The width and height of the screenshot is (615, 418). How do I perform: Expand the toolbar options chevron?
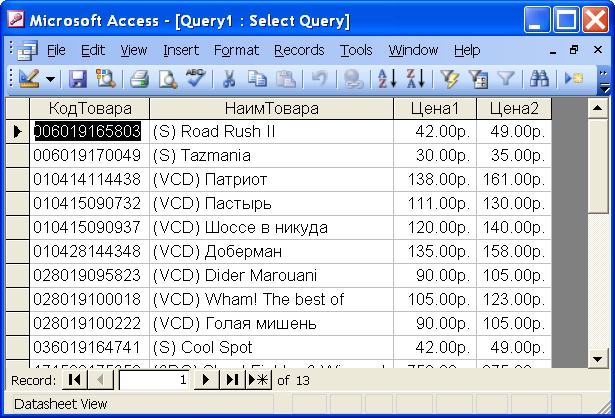pos(604,81)
